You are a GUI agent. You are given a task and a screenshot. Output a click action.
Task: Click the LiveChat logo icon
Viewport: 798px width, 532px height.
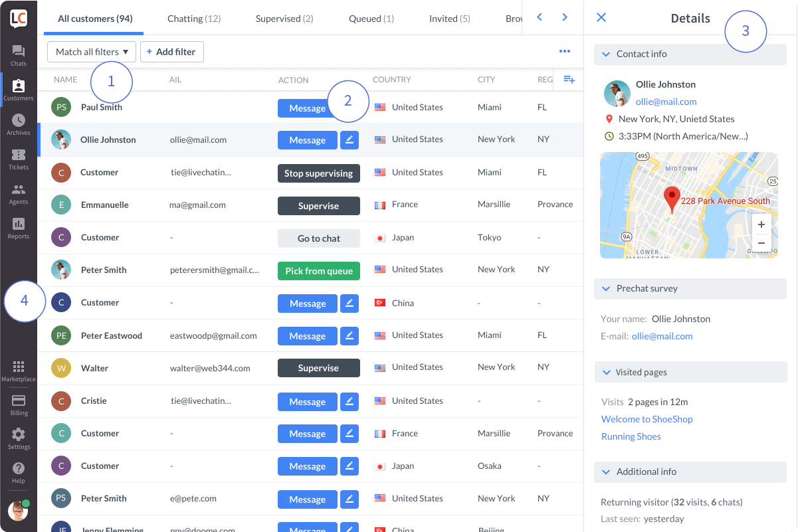pos(18,19)
